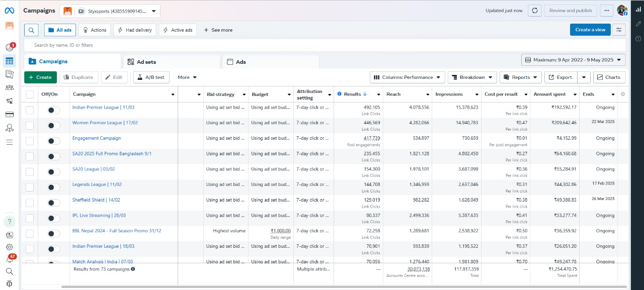Open the magnifier search button next to All ads

pos(31,30)
